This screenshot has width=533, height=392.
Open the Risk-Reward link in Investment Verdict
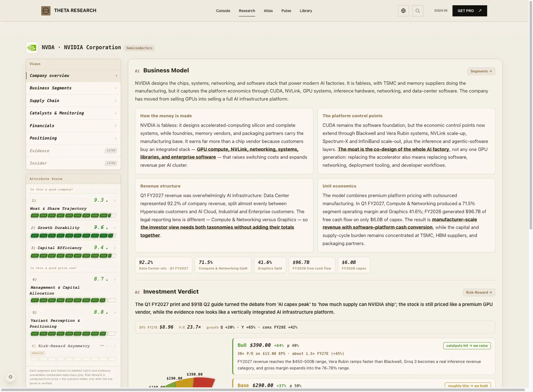(479, 292)
